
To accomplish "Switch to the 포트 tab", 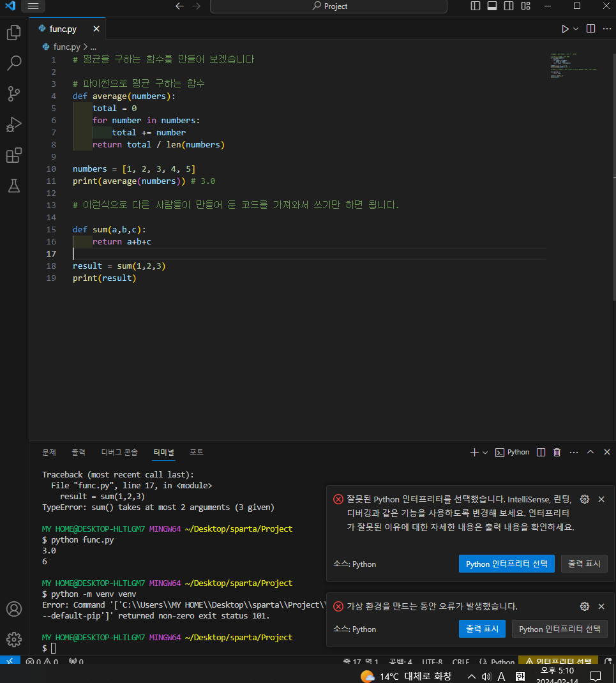I will tap(197, 452).
